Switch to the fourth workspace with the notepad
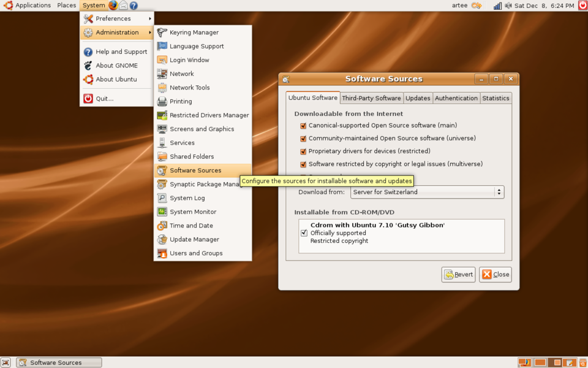Viewport: 588px width, 368px height. 570,362
